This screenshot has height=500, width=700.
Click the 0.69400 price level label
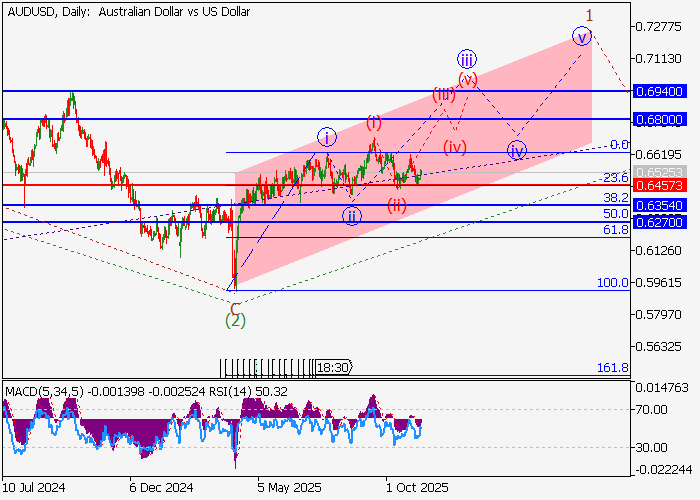pyautogui.click(x=663, y=91)
